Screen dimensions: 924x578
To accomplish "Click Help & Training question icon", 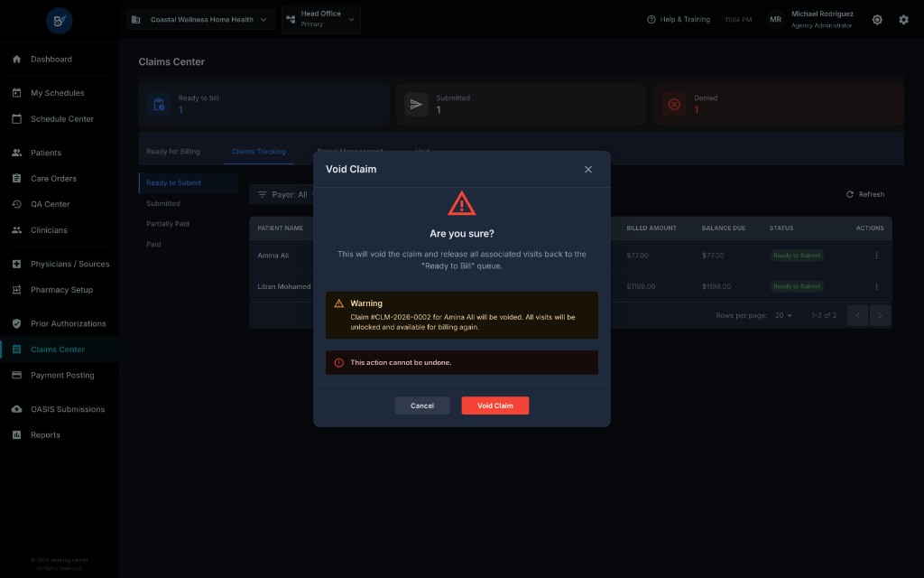I will pos(651,20).
